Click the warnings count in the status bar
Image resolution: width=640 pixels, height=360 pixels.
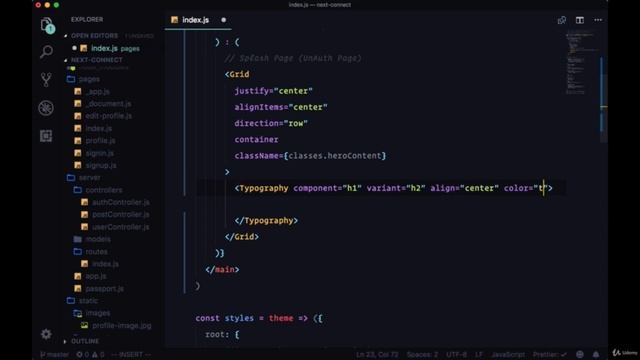tap(99, 355)
